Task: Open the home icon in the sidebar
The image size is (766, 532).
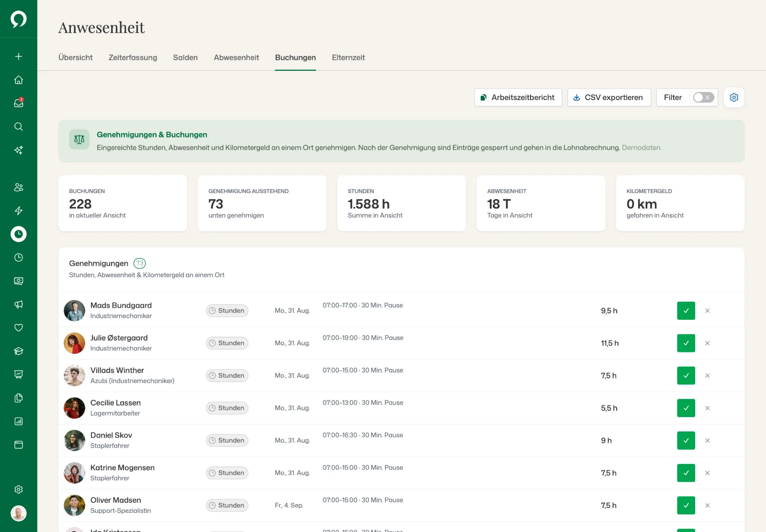Action: 19,80
